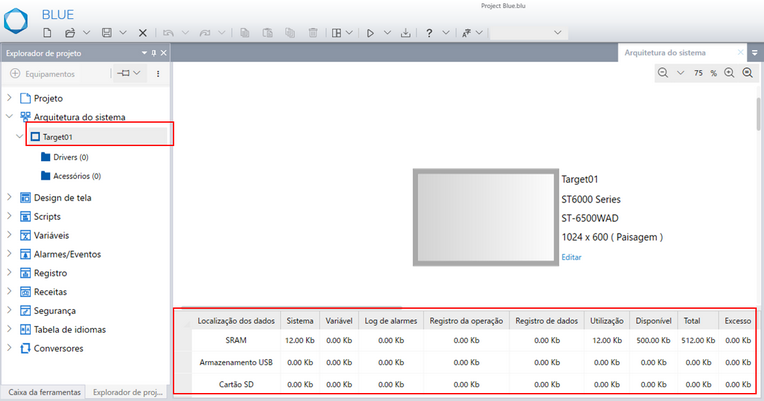Expand the Projeto tree node
Image resolution: width=764 pixels, height=401 pixels.
(x=10, y=98)
